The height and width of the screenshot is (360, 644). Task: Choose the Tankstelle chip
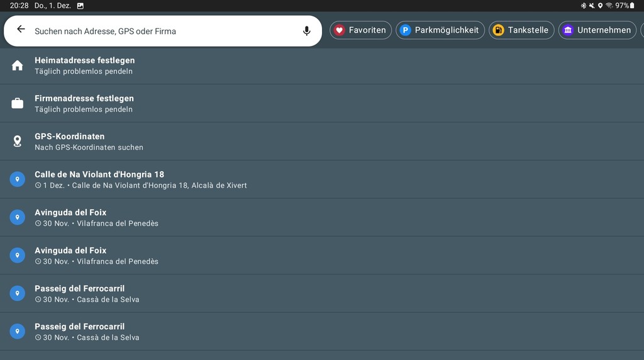tap(521, 30)
